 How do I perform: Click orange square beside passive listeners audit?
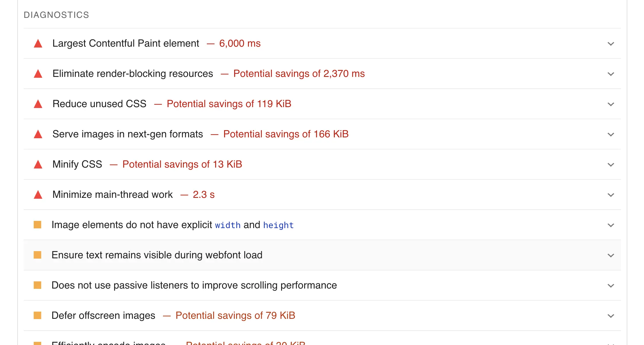point(37,285)
